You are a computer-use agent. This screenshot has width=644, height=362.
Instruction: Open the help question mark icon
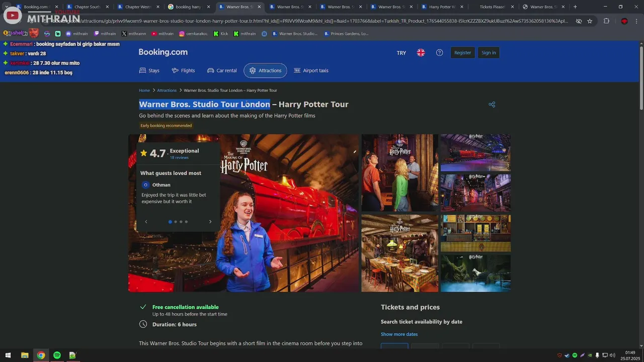coord(439,53)
